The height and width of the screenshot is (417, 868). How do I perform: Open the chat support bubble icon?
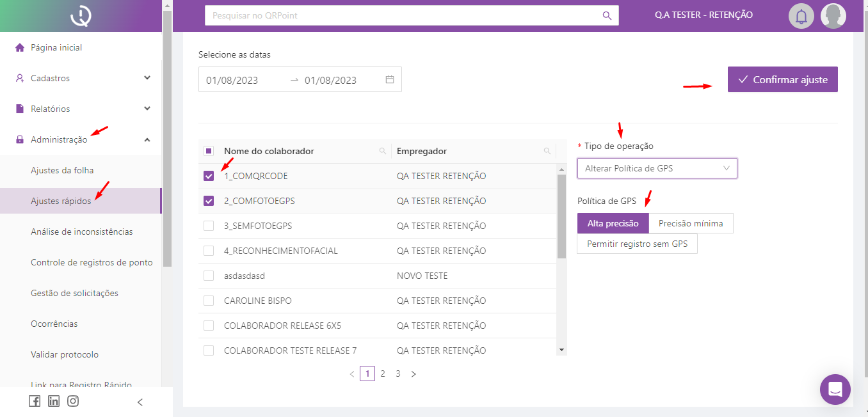pos(835,389)
